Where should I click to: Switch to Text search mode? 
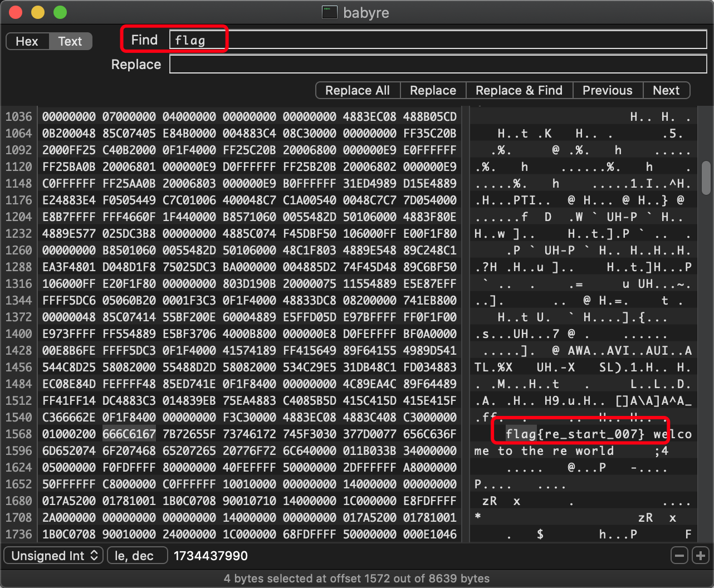point(70,41)
